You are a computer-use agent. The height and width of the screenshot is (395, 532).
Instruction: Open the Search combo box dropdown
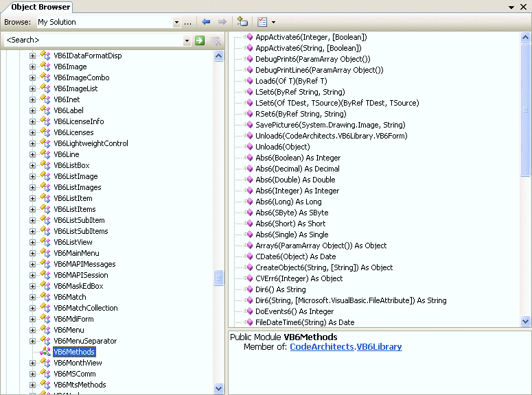click(187, 40)
